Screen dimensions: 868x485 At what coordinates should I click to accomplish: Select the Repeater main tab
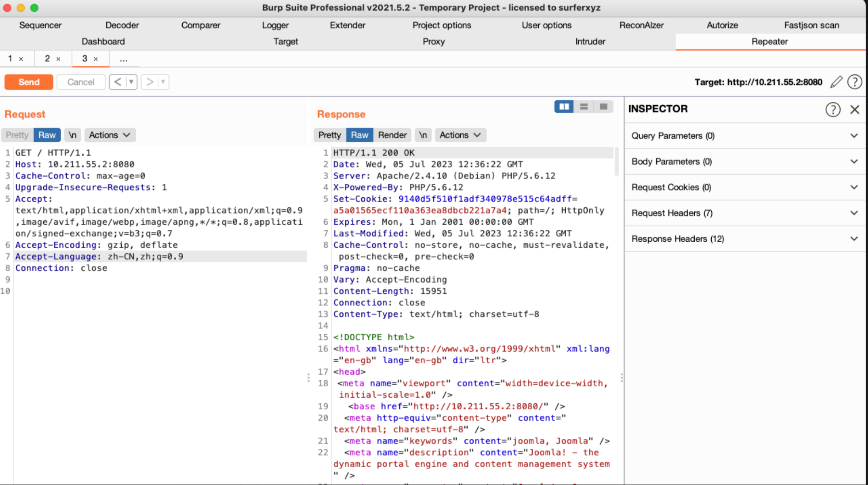[770, 42]
